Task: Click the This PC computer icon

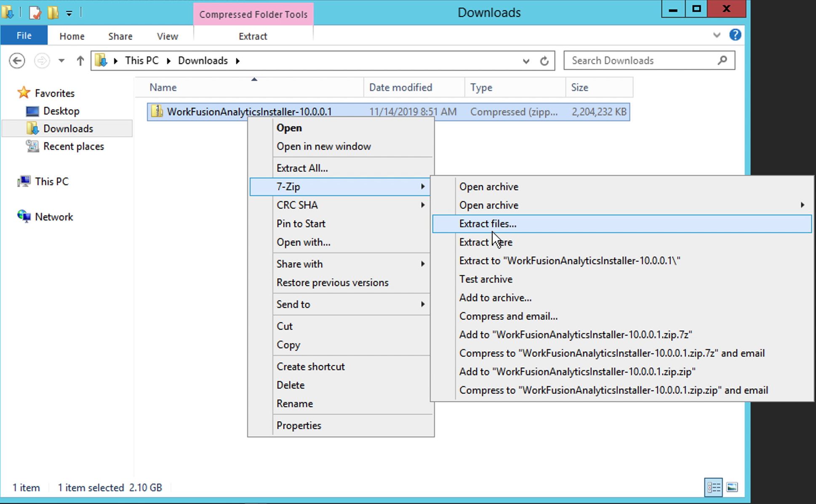Action: pos(24,181)
